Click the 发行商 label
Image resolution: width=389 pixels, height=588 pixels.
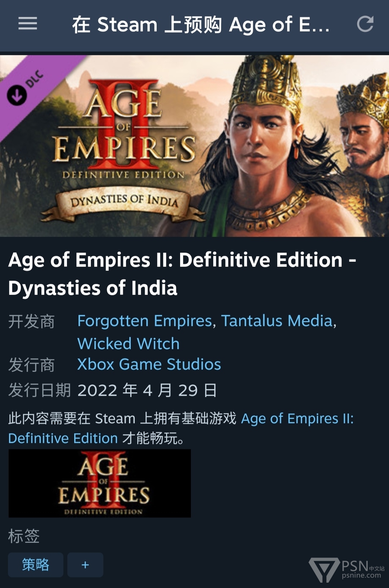point(31,365)
